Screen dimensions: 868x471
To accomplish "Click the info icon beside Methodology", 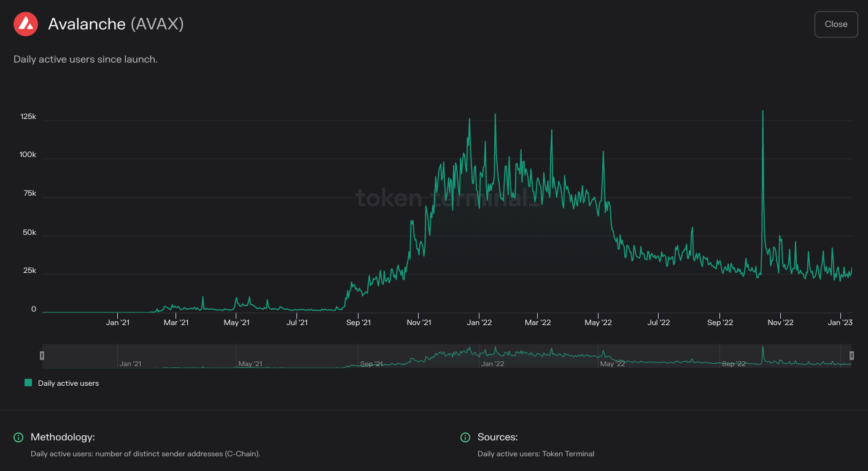I will pos(18,437).
